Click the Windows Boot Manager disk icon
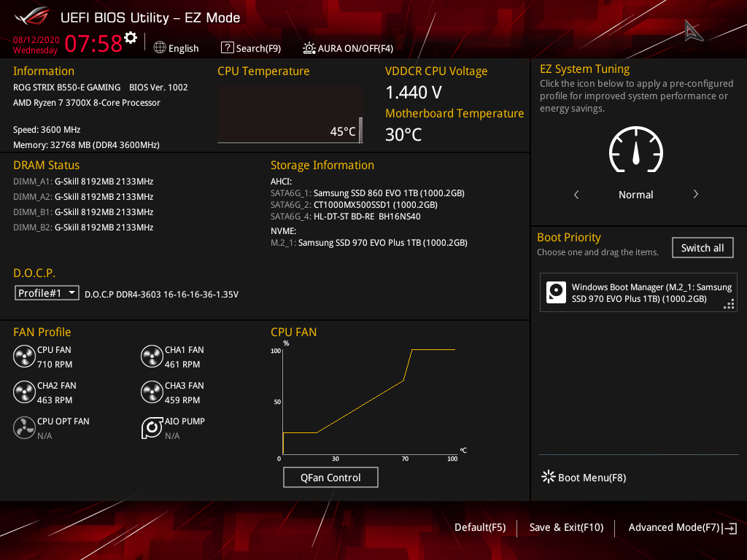 point(556,292)
